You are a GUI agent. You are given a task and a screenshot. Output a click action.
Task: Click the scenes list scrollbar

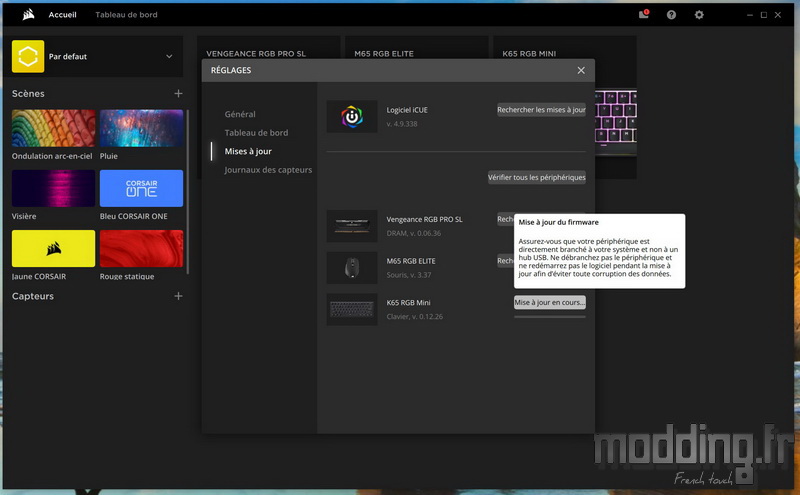(x=188, y=191)
